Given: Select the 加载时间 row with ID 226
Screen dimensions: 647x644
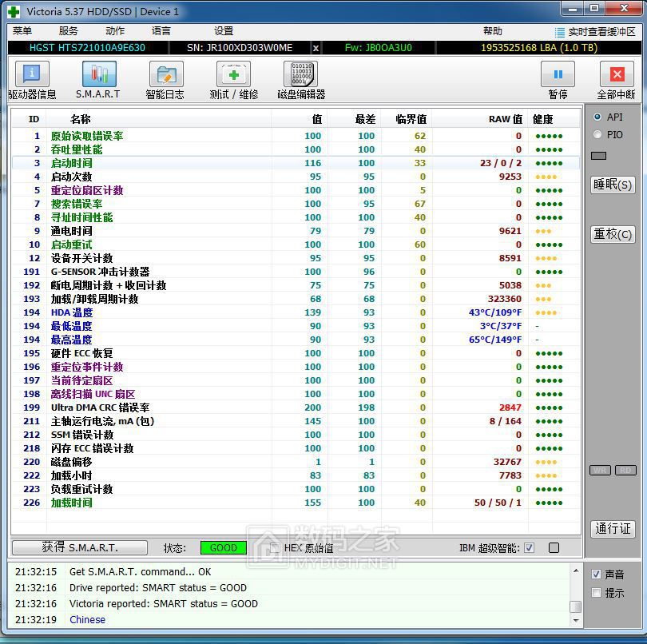Looking at the screenshot, I should (296, 503).
